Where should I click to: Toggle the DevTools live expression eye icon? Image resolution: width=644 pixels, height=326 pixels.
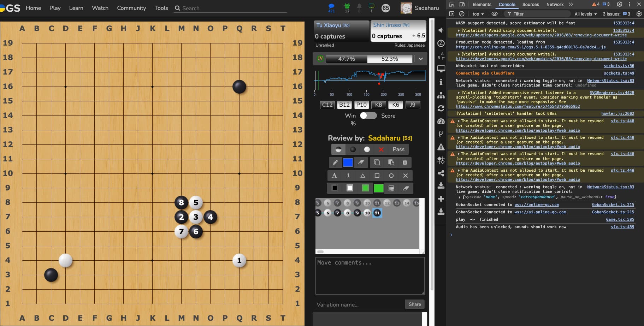point(495,14)
